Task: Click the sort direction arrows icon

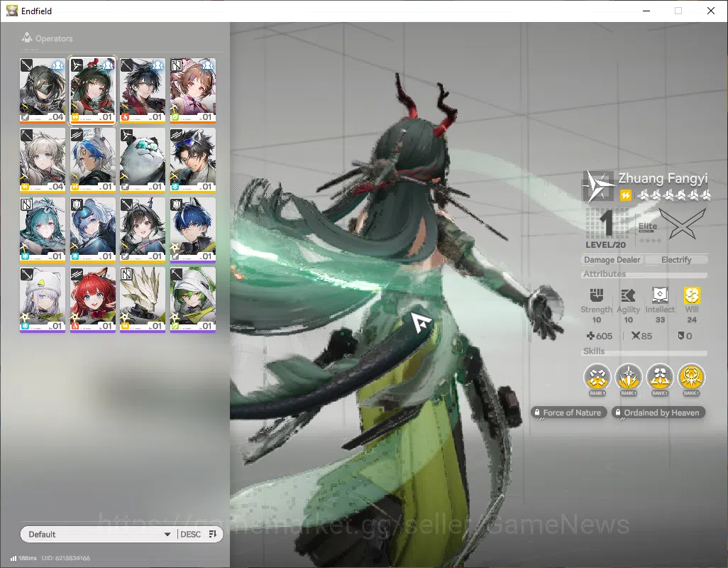Action: click(x=213, y=534)
